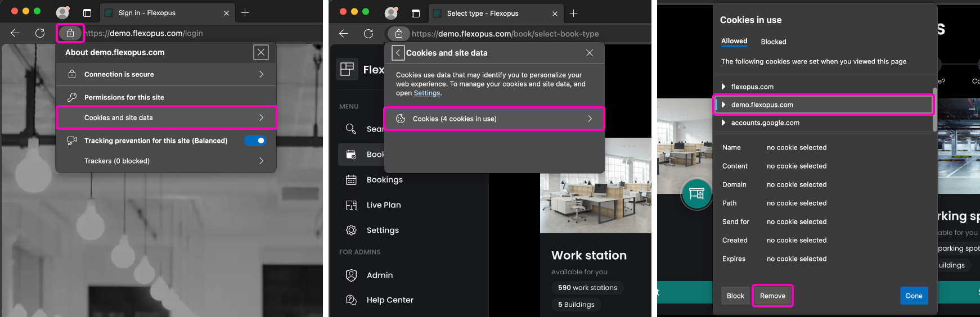Follow the Settings link in the cookies description

tap(427, 93)
